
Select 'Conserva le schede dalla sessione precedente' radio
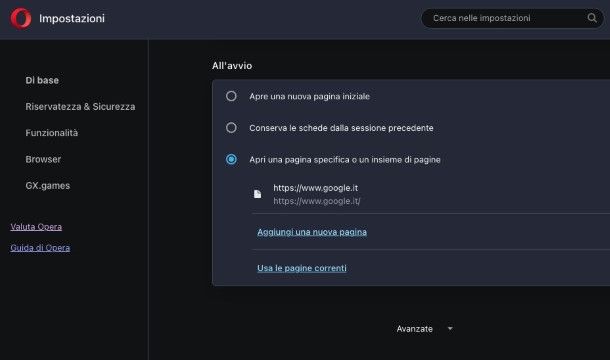pos(231,128)
